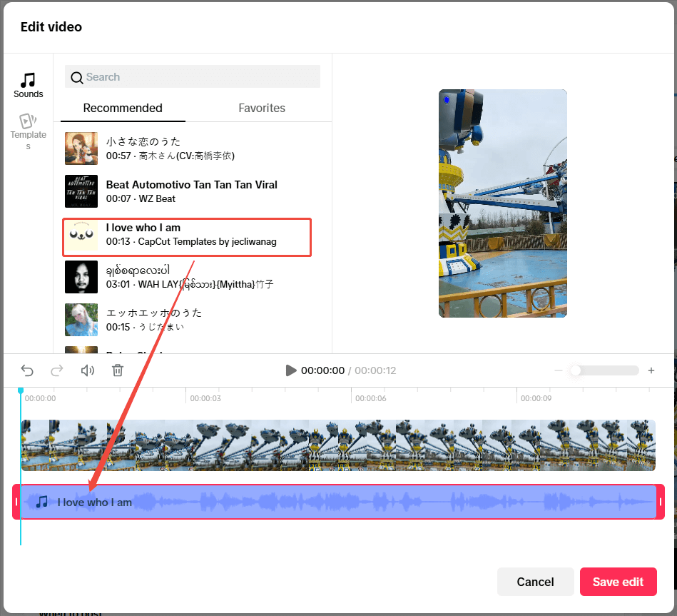Click the Save edit button
The image size is (677, 616).
618,582
